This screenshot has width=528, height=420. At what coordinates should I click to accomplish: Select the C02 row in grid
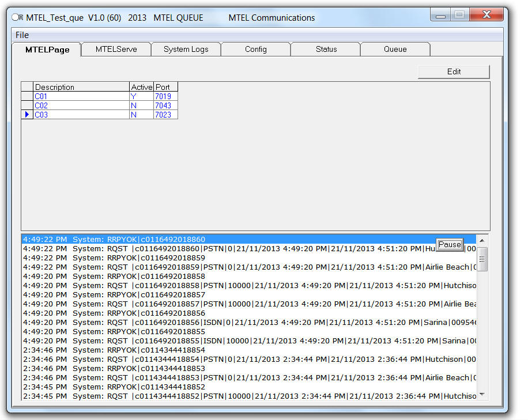[81, 106]
